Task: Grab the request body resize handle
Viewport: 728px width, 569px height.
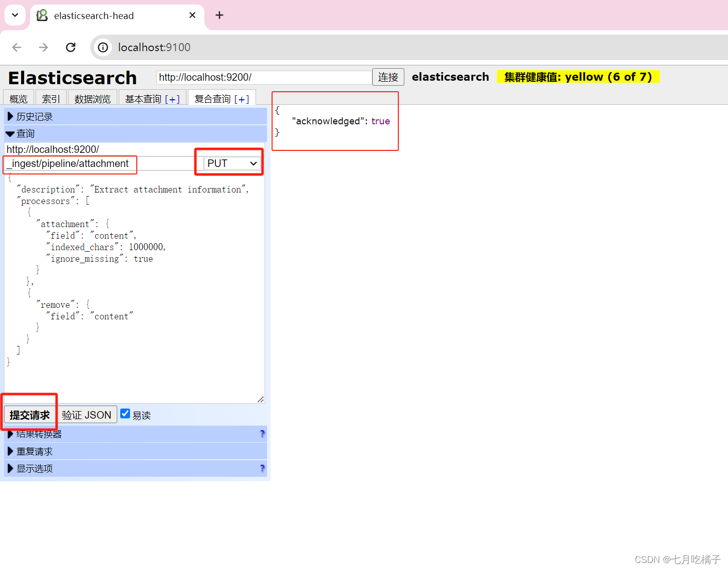Action: coord(261,399)
